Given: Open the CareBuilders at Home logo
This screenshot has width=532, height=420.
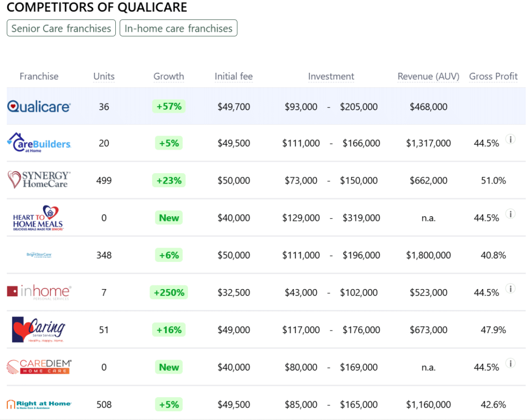Looking at the screenshot, I should click(x=39, y=142).
